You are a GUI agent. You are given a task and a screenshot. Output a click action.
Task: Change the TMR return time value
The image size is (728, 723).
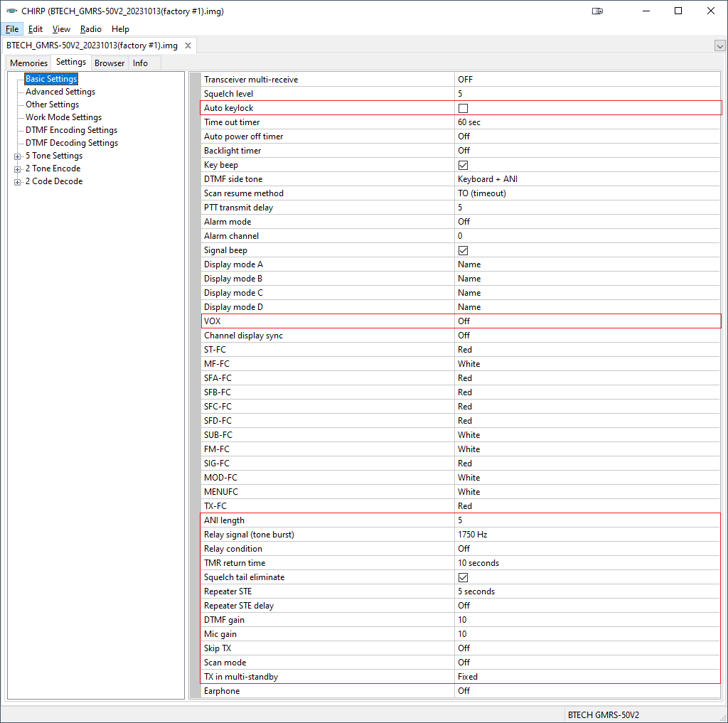[587, 563]
